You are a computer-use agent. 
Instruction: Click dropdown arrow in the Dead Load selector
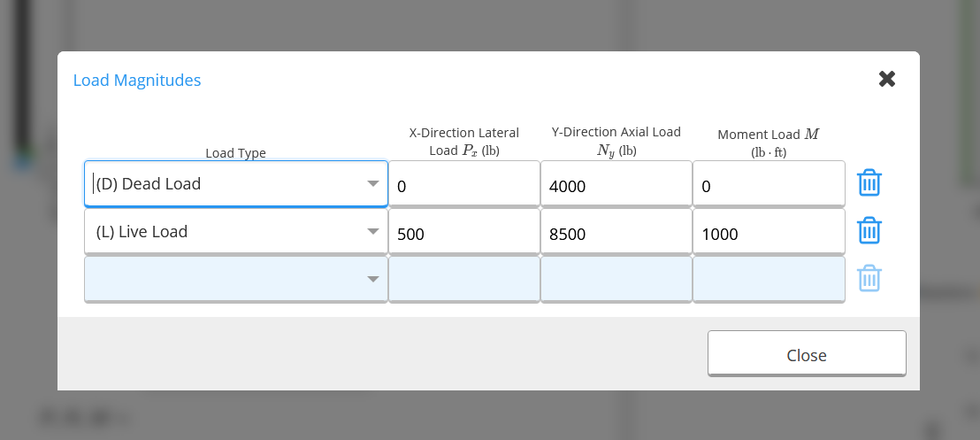tap(373, 183)
